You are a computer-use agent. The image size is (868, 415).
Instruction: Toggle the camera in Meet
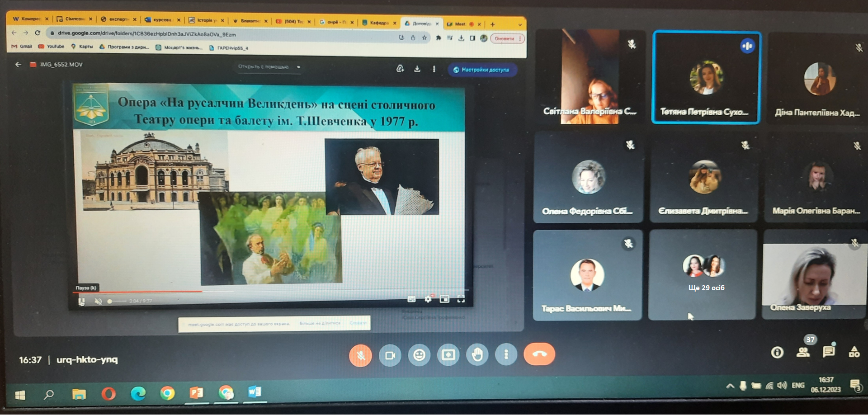click(390, 355)
